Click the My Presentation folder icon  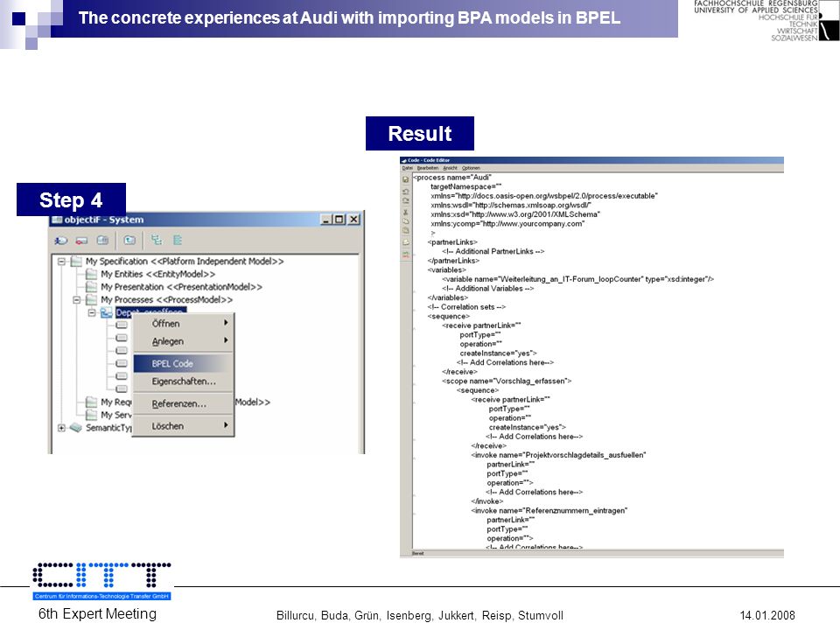(92, 287)
